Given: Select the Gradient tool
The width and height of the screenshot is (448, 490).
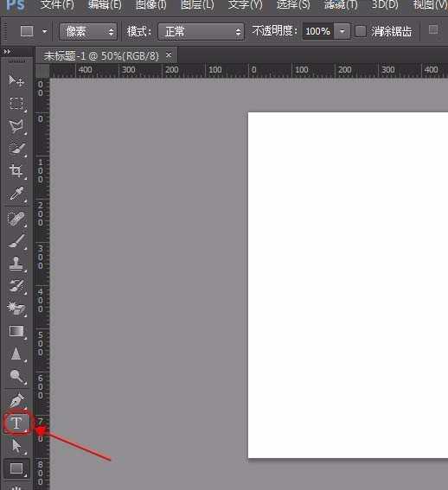Looking at the screenshot, I should (16, 331).
